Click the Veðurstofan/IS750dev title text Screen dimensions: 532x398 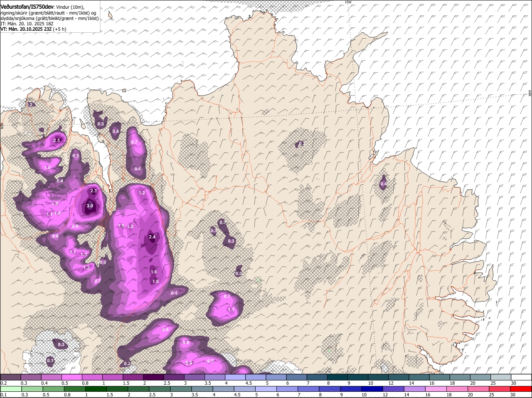pyautogui.click(x=27, y=7)
